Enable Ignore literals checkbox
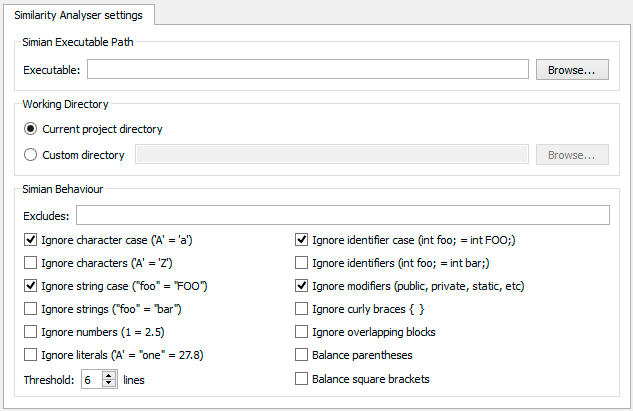Screen dimensions: 633x411 (31, 355)
